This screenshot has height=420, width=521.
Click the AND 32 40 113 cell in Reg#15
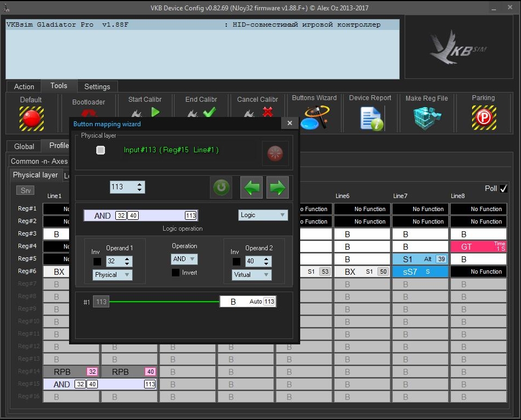point(100,385)
